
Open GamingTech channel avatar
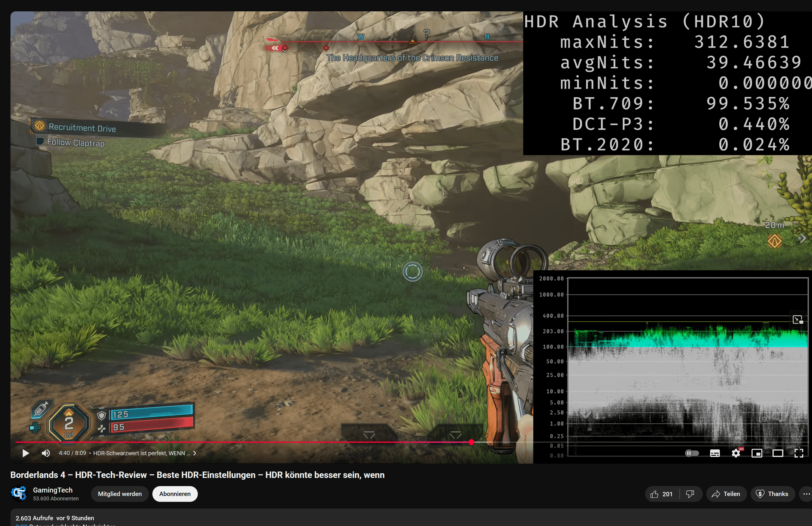click(19, 494)
